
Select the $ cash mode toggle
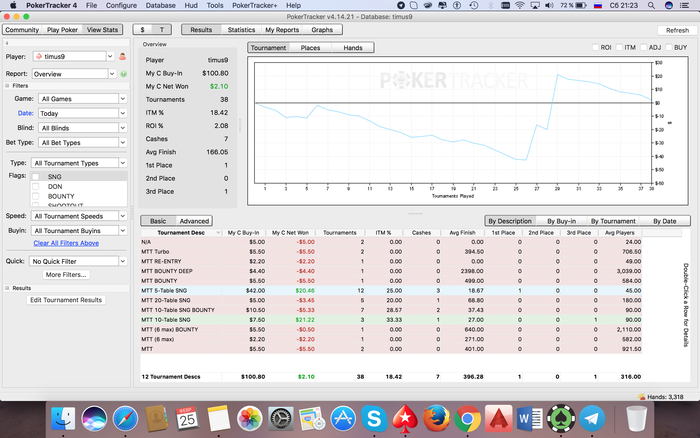tap(142, 30)
